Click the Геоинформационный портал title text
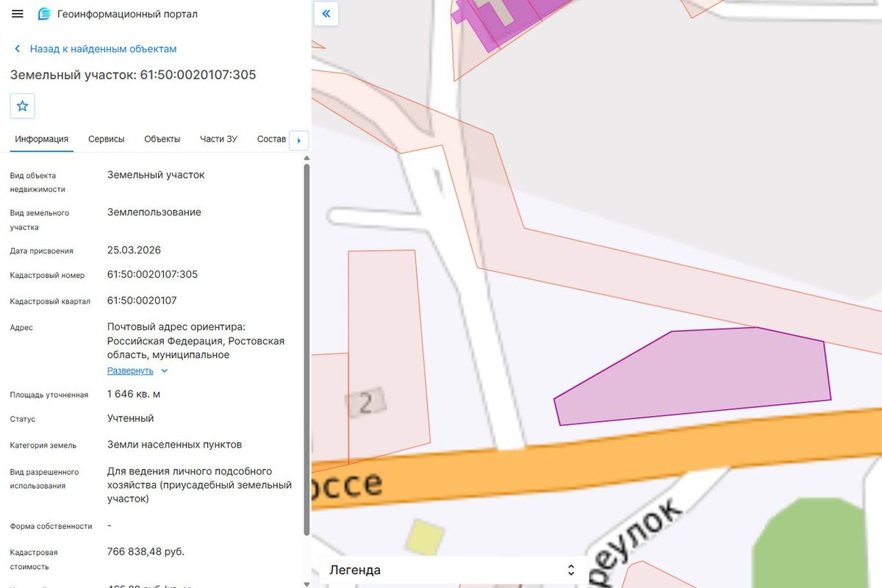The image size is (882, 588). point(127,14)
